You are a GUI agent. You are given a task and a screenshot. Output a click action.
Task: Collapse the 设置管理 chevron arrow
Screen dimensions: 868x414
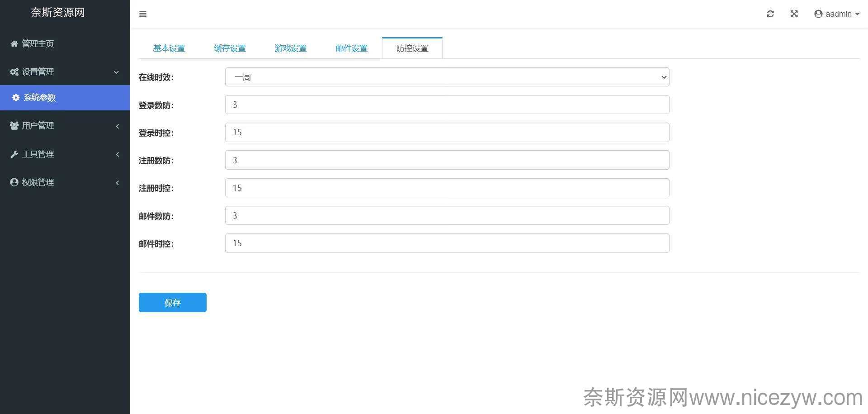(x=116, y=72)
